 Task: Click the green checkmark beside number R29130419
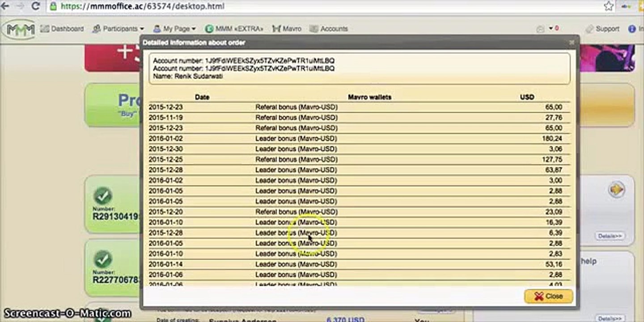[x=102, y=196]
